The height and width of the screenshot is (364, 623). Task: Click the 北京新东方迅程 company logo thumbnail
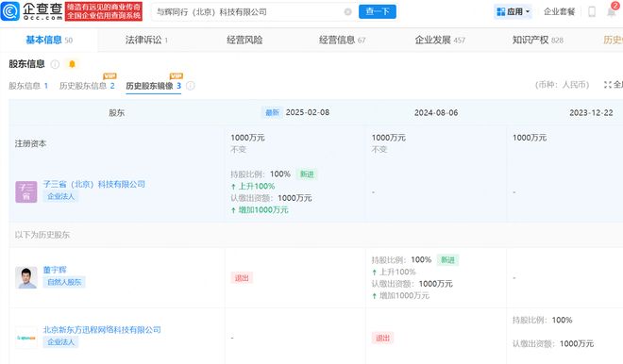point(26,338)
